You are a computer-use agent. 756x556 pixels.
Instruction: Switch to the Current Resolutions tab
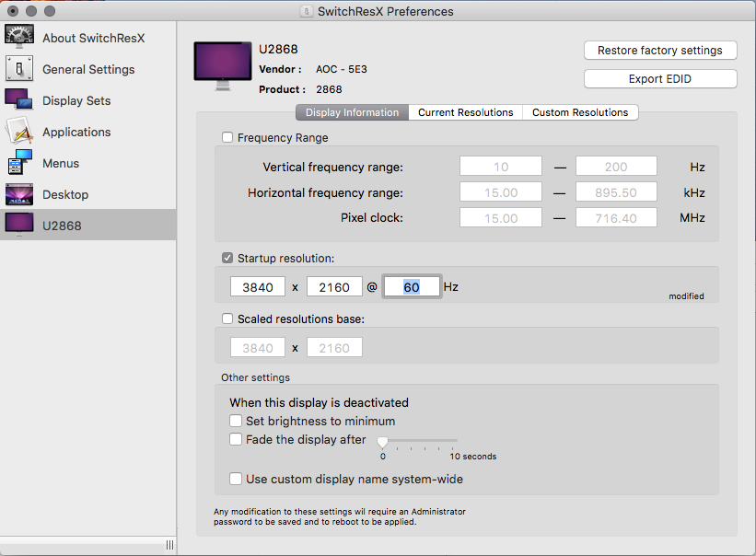point(465,112)
